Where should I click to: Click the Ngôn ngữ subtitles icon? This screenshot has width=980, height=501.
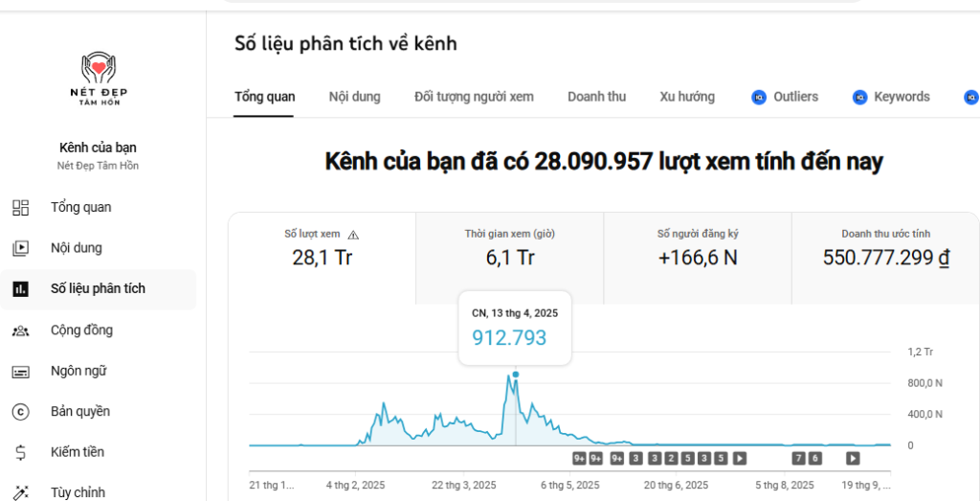click(x=20, y=372)
